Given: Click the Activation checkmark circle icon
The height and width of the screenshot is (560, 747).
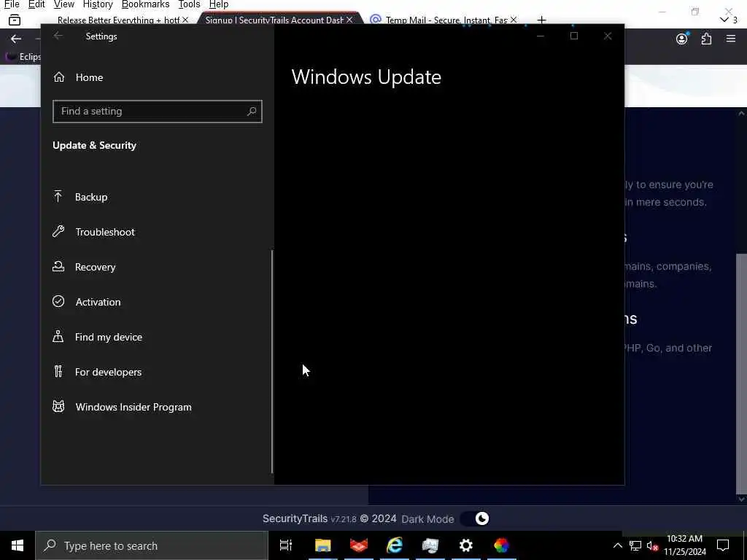Looking at the screenshot, I should point(58,301).
